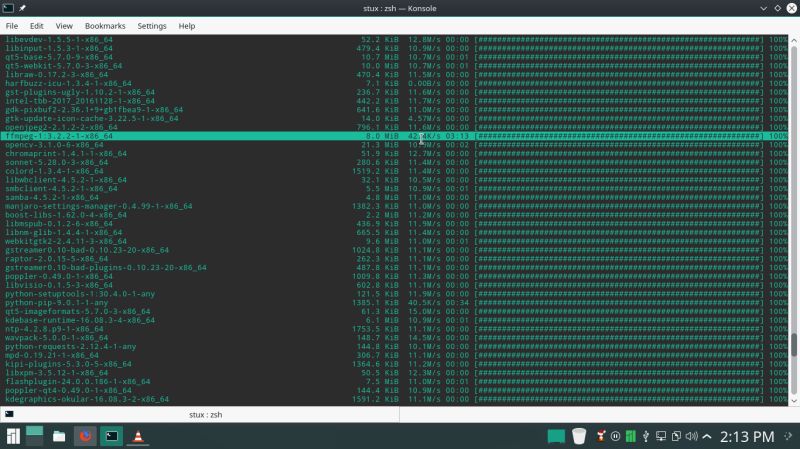Click the terminal scrollbar down arrow
Screen dimensions: 800x449
[794, 401]
